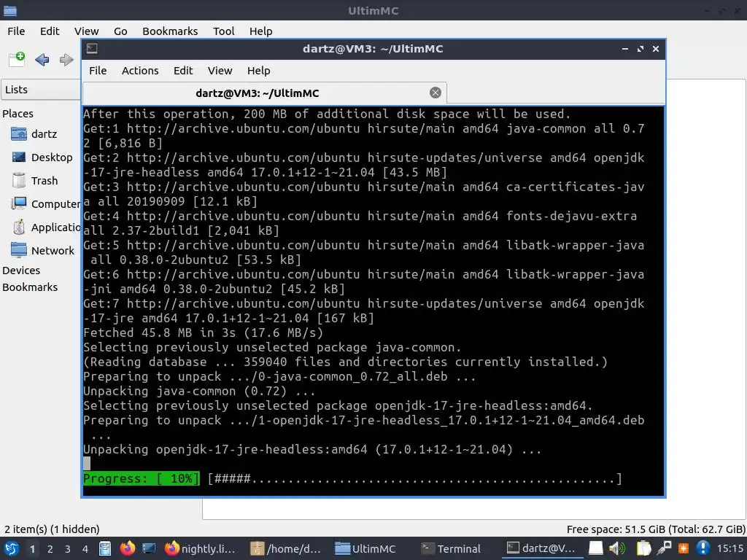Open the Go menu in file manager
The width and height of the screenshot is (747, 560).
pyautogui.click(x=120, y=31)
